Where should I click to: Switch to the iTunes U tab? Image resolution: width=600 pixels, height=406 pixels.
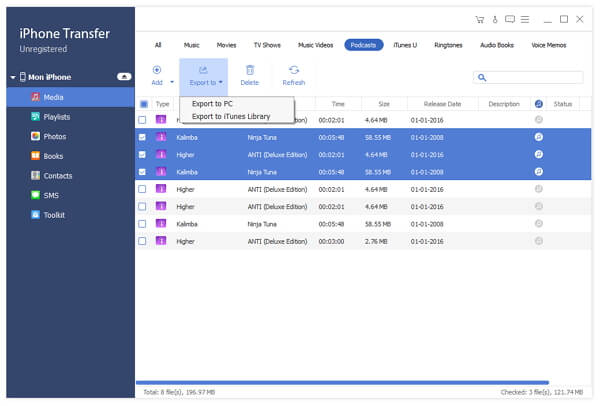pyautogui.click(x=405, y=45)
